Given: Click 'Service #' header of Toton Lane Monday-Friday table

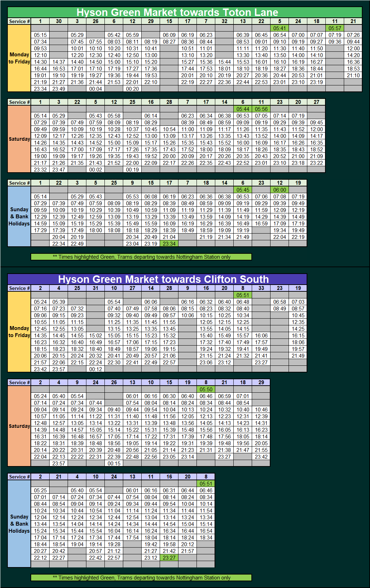Looking at the screenshot, I should tap(19, 21).
